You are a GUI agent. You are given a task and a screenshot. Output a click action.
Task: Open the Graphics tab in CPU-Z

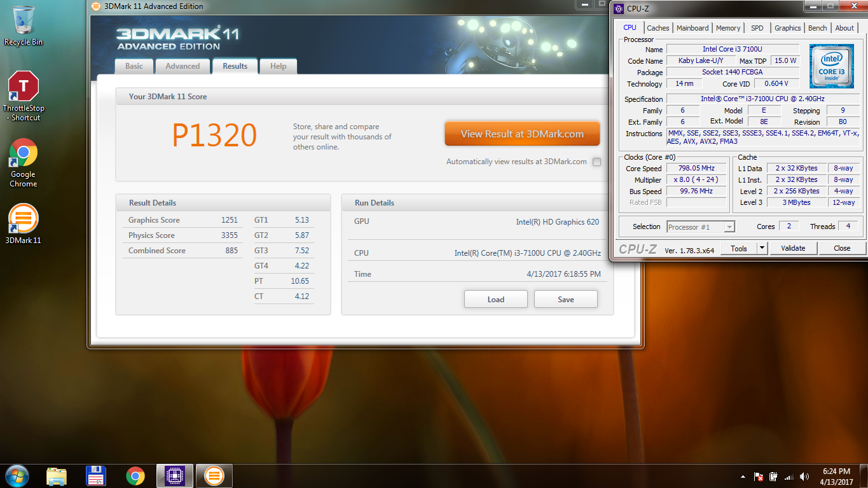[x=787, y=28]
